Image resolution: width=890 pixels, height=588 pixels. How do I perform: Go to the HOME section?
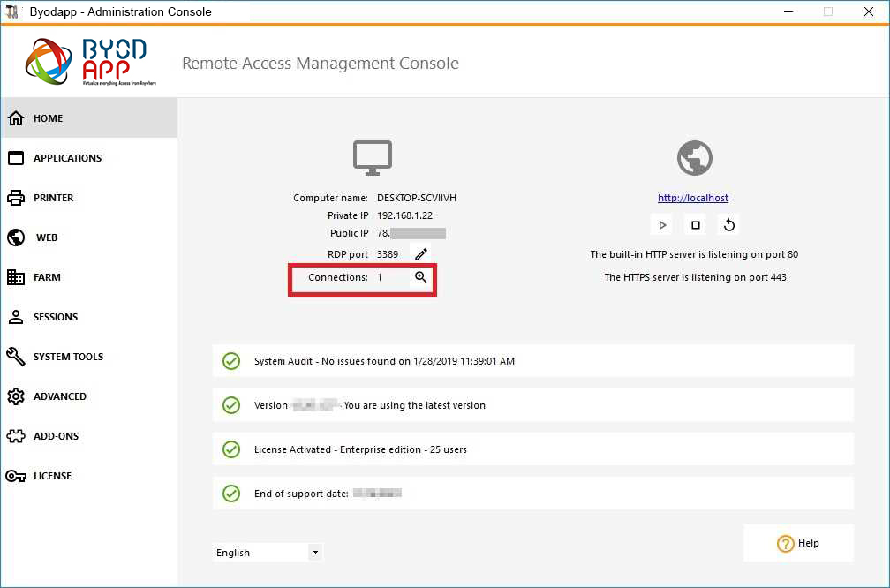pyautogui.click(x=89, y=118)
